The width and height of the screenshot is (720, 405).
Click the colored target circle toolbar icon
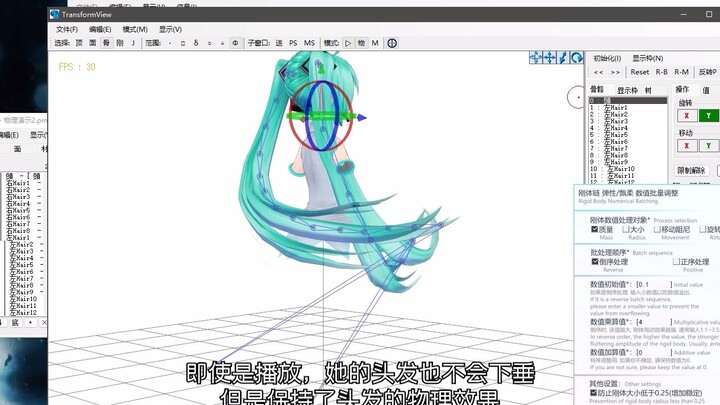[x=392, y=43]
